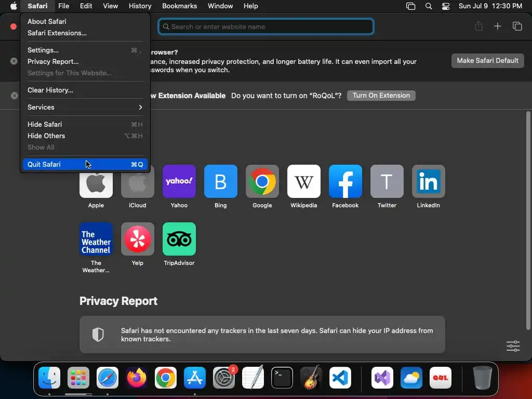
Task: Open the Bookmarks menu
Action: pos(179,6)
